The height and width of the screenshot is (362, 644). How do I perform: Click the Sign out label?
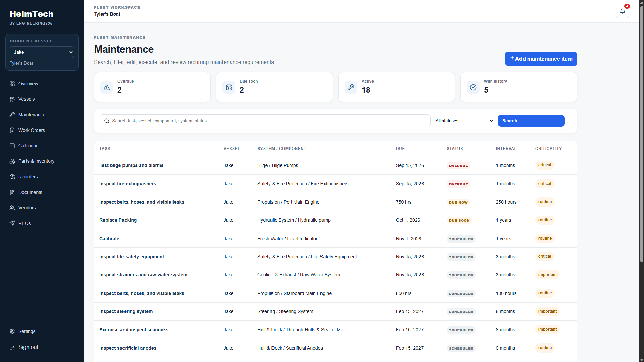click(x=28, y=347)
